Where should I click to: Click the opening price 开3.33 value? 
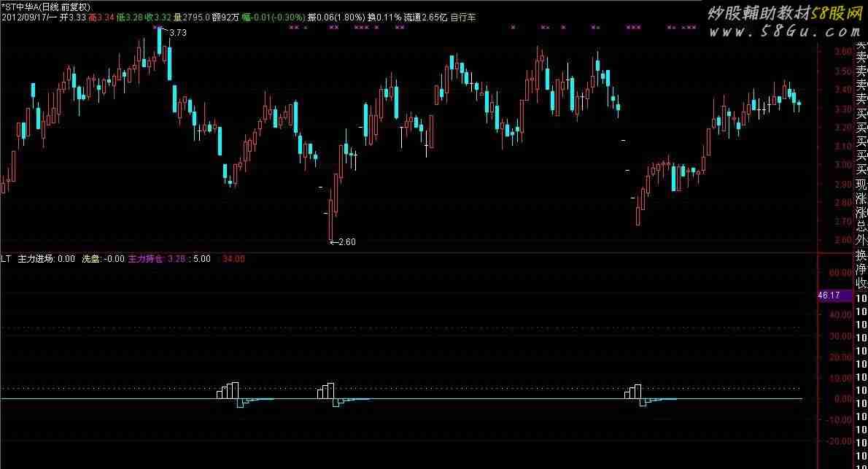(x=72, y=18)
